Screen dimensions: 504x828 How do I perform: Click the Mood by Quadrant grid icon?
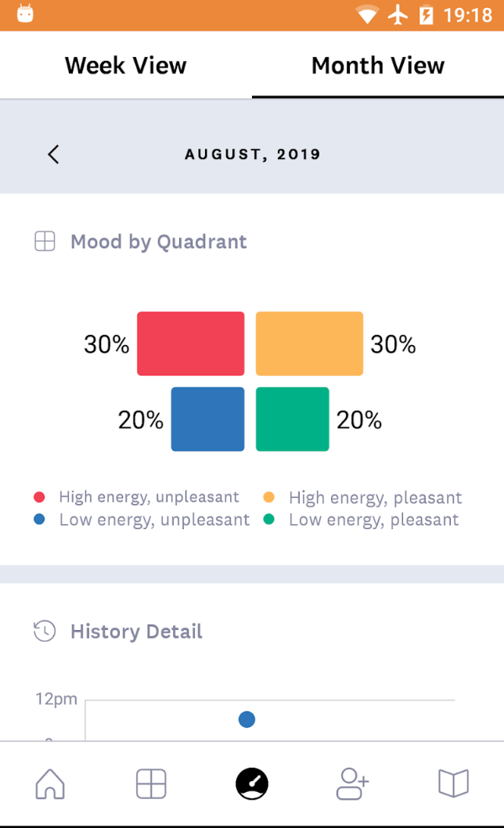[45, 242]
